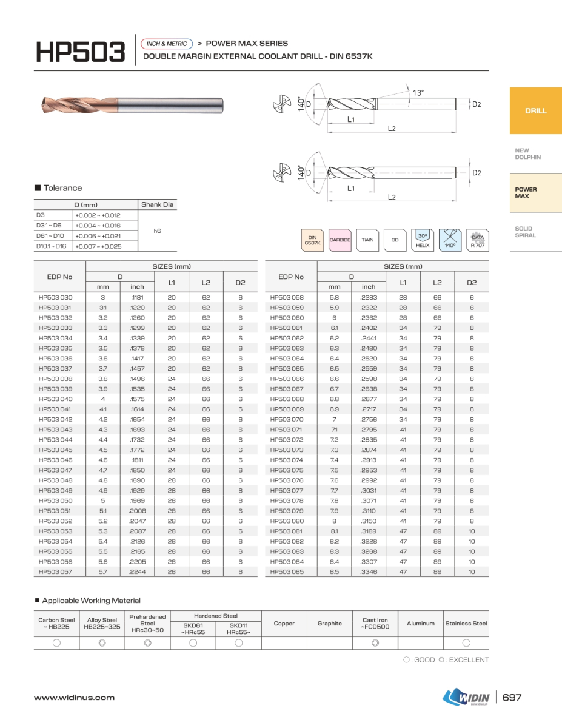Click the Alloy Steel excellent rating circle
Viewport: 562px width, 728px height.
[102, 643]
